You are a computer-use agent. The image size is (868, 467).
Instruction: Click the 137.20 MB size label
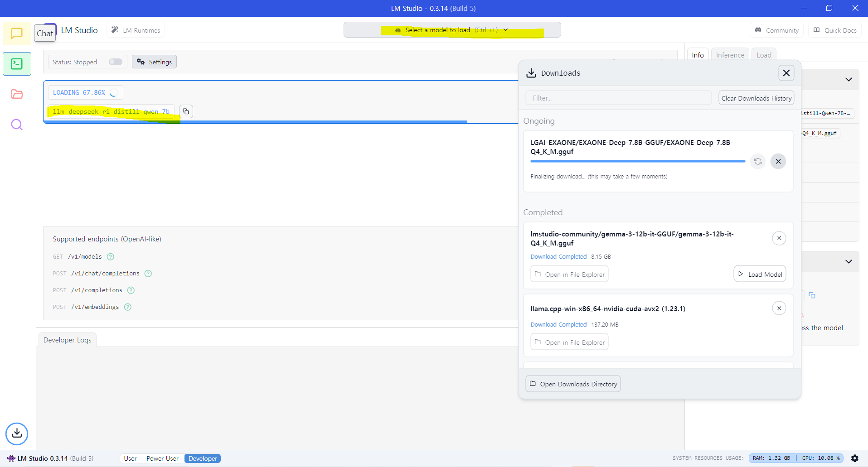coord(605,325)
